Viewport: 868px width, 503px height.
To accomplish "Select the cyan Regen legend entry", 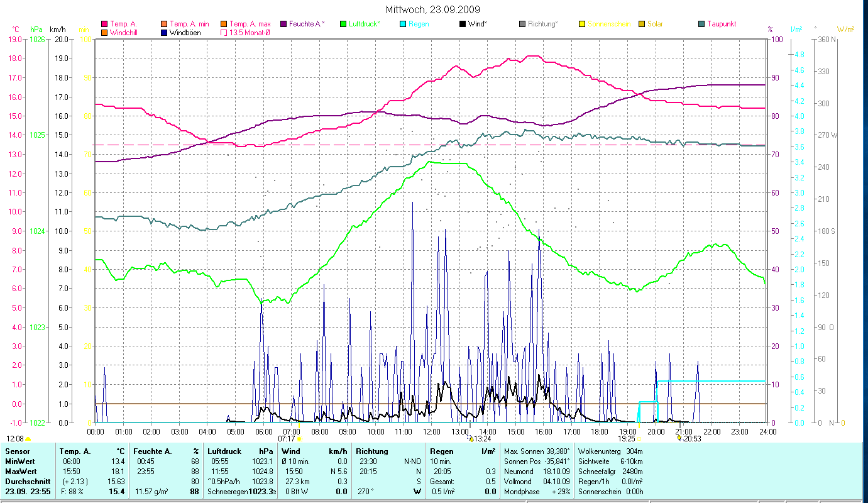I will coord(415,24).
